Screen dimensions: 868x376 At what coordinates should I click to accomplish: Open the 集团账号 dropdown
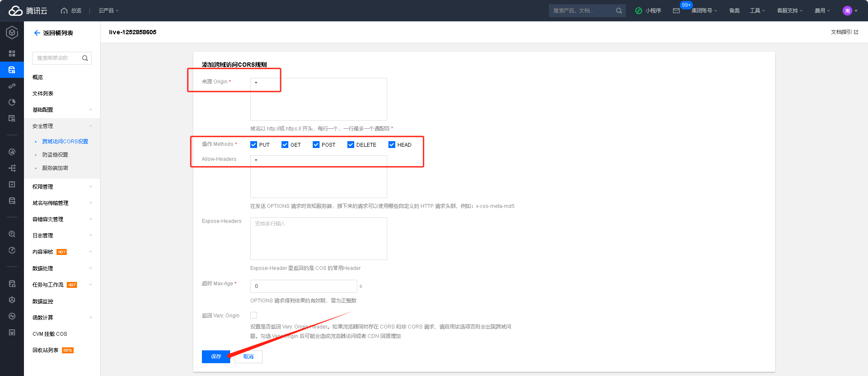click(704, 11)
